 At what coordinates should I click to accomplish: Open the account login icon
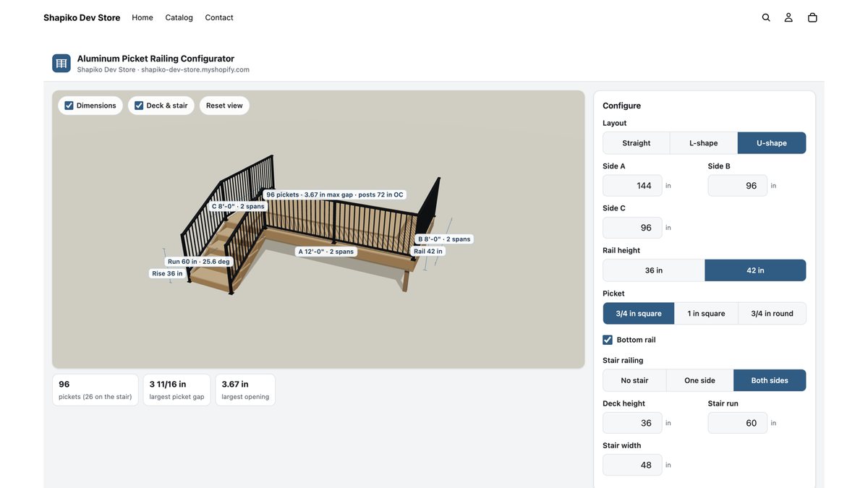(788, 17)
